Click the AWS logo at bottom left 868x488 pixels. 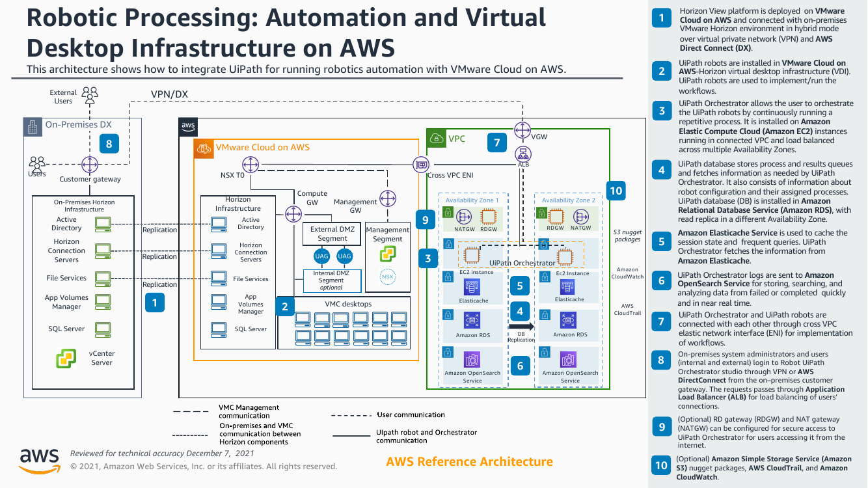[40, 459]
